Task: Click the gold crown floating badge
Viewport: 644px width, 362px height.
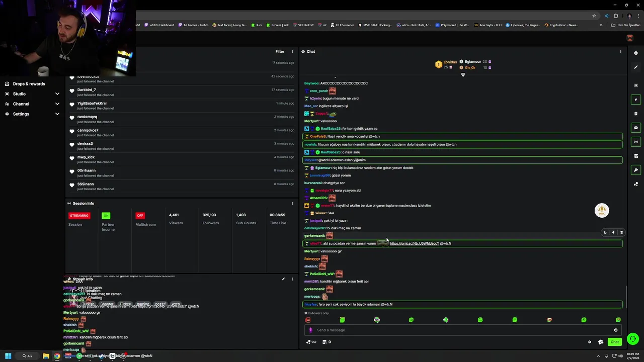Action: click(602, 210)
